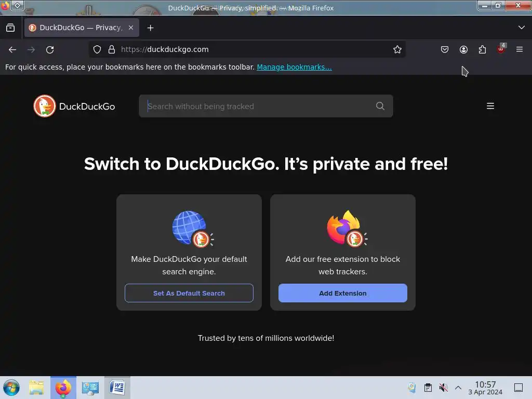Viewport: 532px width, 399px height.
Task: Click the 'Switch to DuckDuckGo' headline
Action: [x=266, y=164]
